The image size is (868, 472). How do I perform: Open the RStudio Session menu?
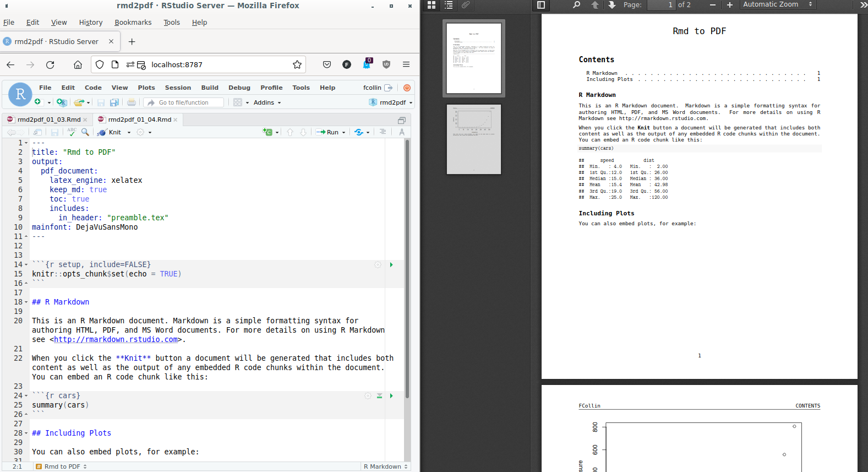pos(178,88)
